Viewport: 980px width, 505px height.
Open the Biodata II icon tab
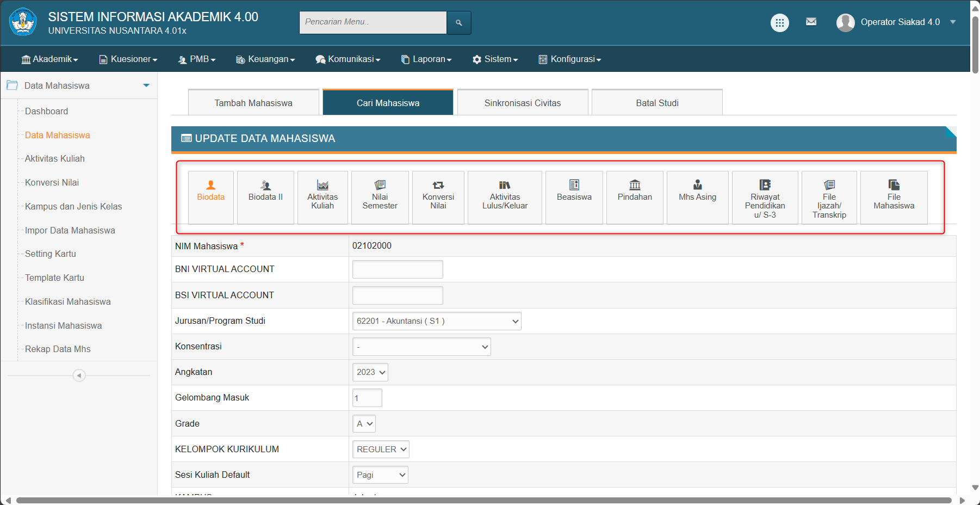click(265, 192)
